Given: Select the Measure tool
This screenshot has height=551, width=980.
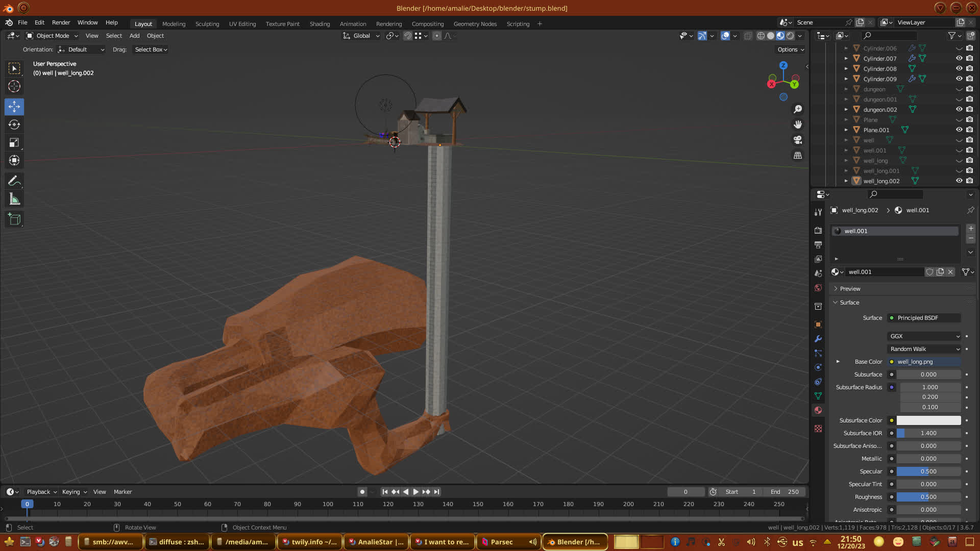Looking at the screenshot, I should pyautogui.click(x=14, y=199).
